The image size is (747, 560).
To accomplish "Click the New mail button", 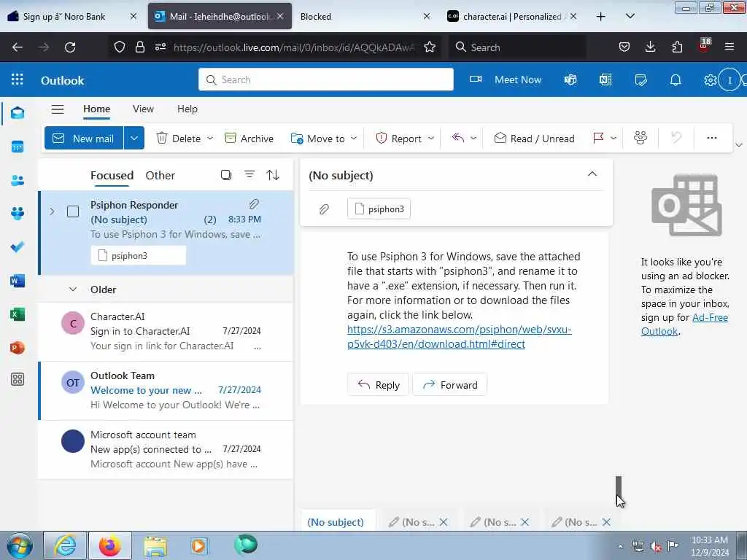I will pyautogui.click(x=84, y=138).
